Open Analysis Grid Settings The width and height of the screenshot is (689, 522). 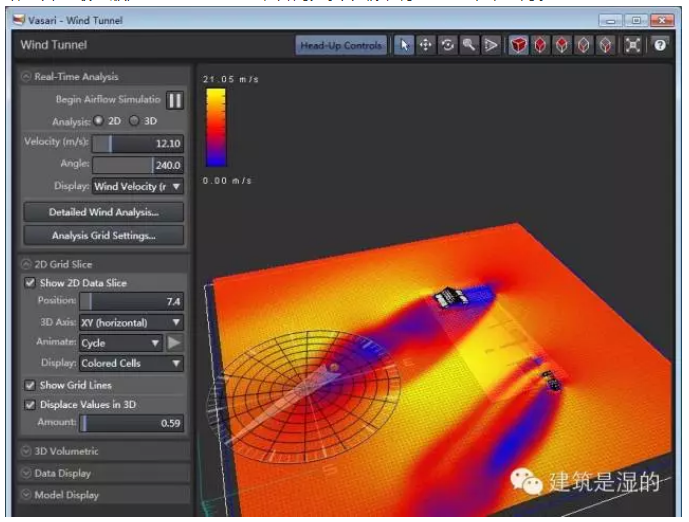click(104, 236)
